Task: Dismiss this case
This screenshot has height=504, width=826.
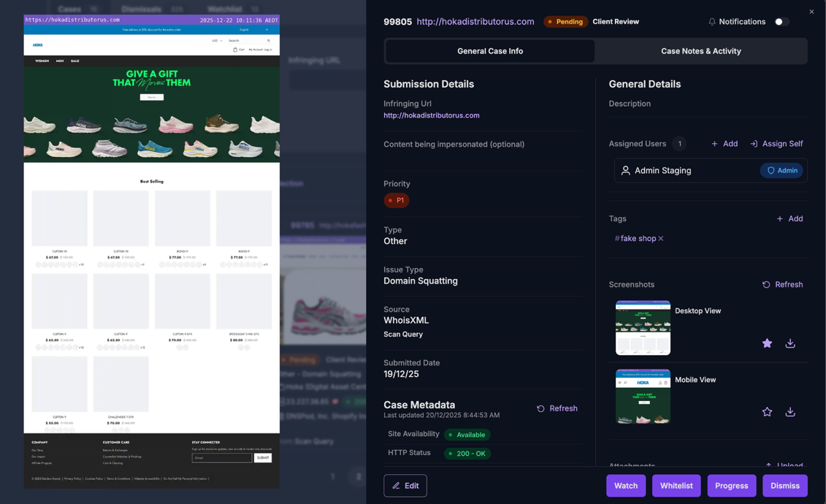Action: pos(785,486)
